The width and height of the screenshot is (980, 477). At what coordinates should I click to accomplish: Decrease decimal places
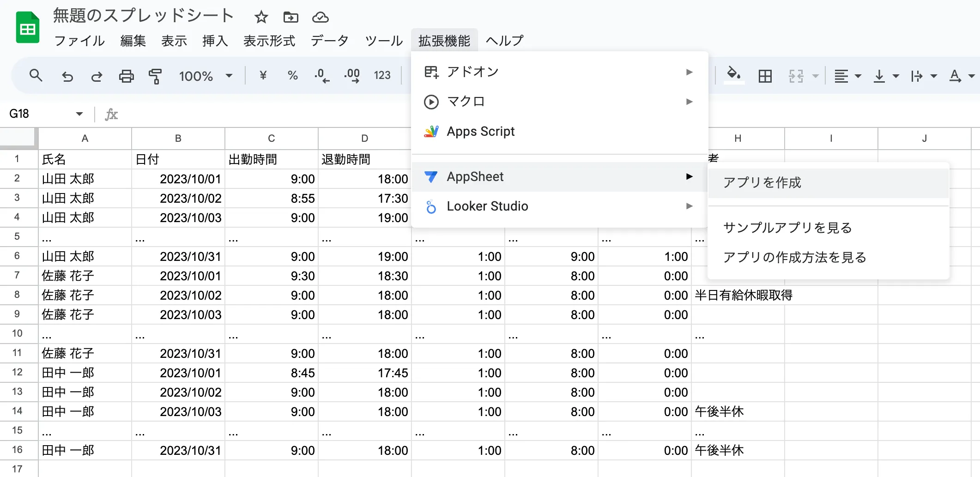322,76
